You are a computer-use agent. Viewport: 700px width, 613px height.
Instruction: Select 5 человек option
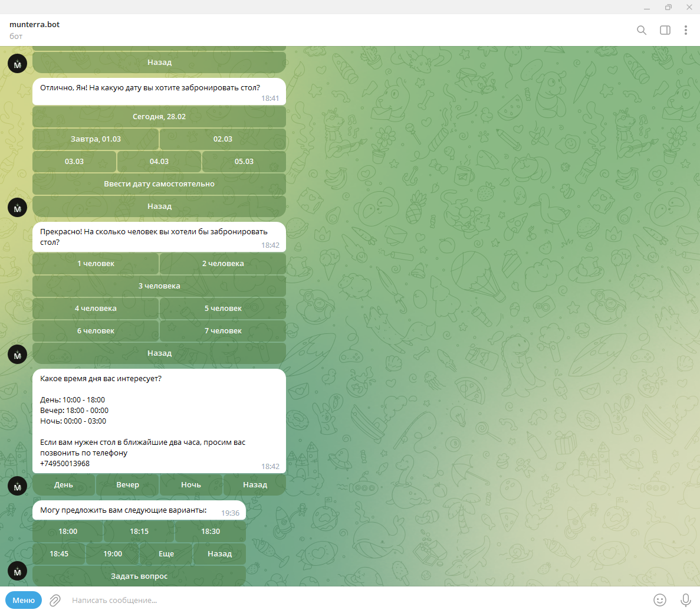coord(223,309)
